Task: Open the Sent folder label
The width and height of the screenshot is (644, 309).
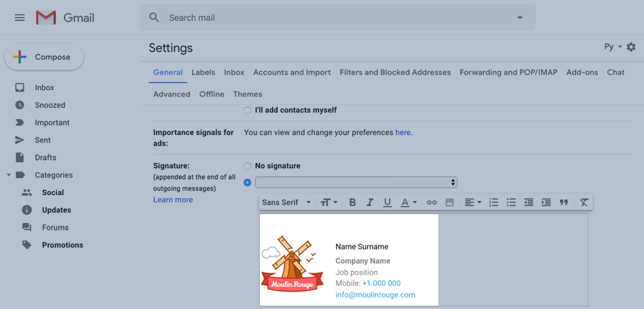Action: click(43, 140)
